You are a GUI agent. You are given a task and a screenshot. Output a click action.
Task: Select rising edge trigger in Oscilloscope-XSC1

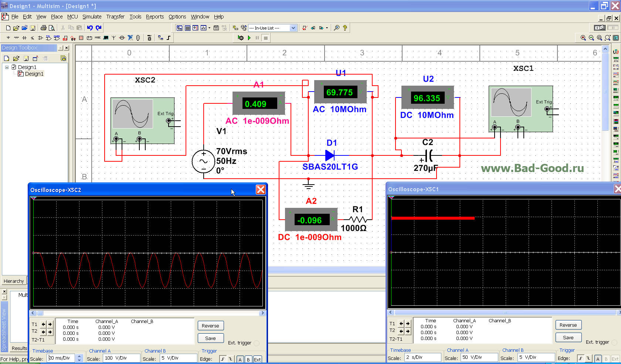point(580,358)
